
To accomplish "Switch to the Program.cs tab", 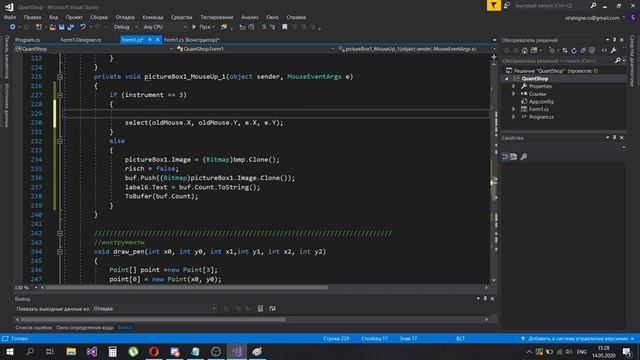I will coord(27,40).
